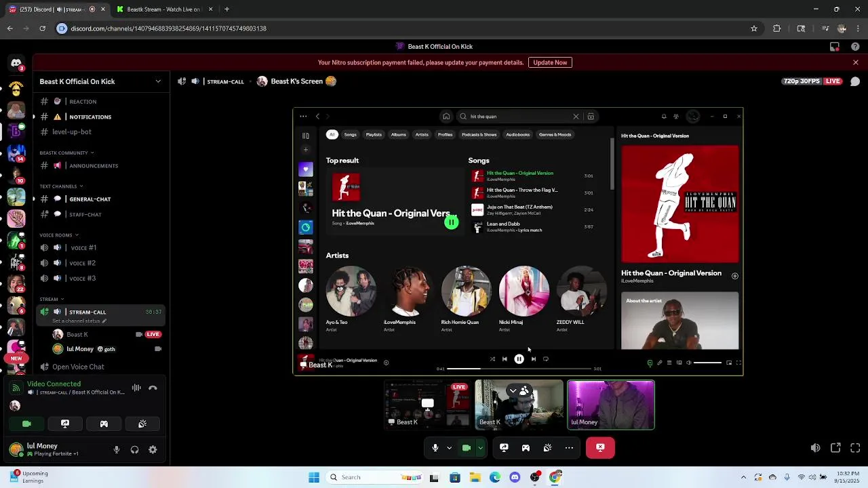
Task: Open User Settings gear icon
Action: (x=153, y=449)
